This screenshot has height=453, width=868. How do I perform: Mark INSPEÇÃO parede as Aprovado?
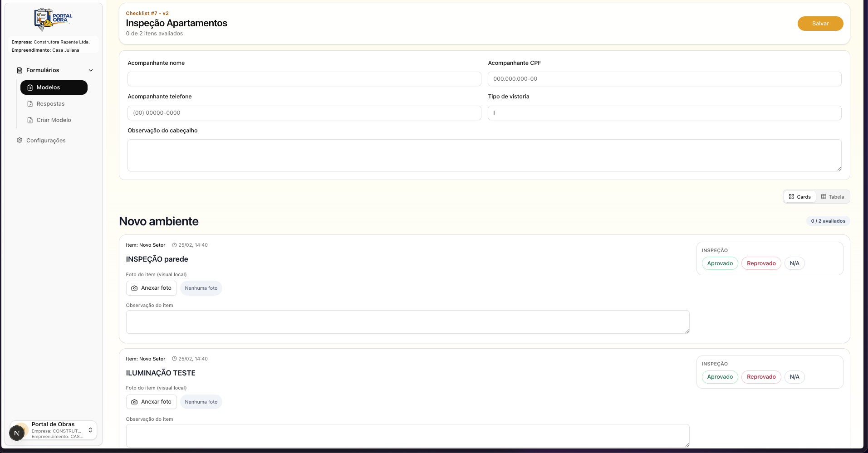(x=720, y=263)
